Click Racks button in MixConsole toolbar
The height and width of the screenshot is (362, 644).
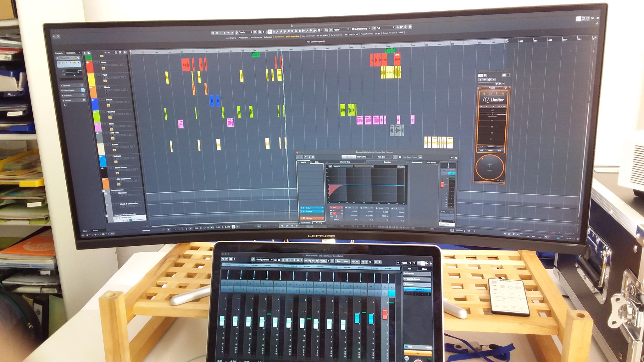tap(406, 263)
